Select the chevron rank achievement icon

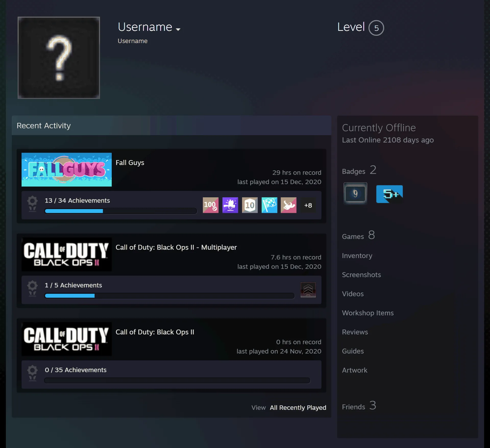point(308,290)
